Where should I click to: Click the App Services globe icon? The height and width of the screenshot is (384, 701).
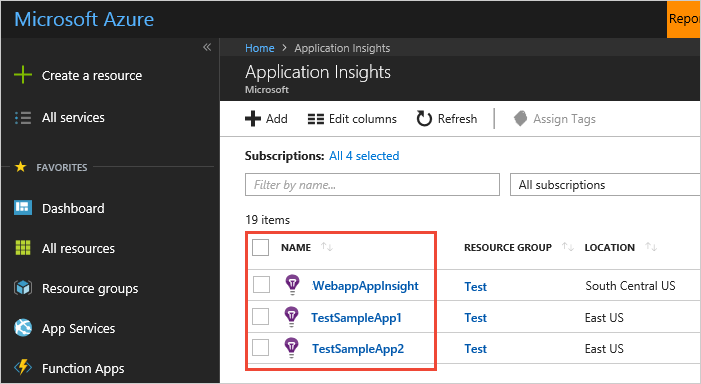(x=23, y=328)
